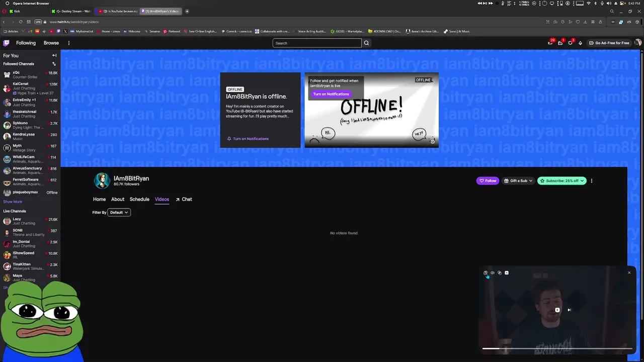Click the browser address bar URL

point(74,22)
